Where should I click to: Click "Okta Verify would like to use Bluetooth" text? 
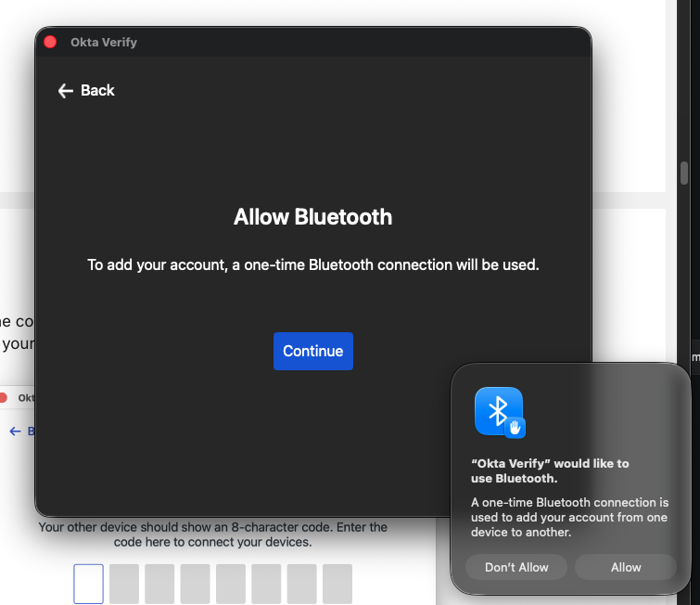(550, 471)
